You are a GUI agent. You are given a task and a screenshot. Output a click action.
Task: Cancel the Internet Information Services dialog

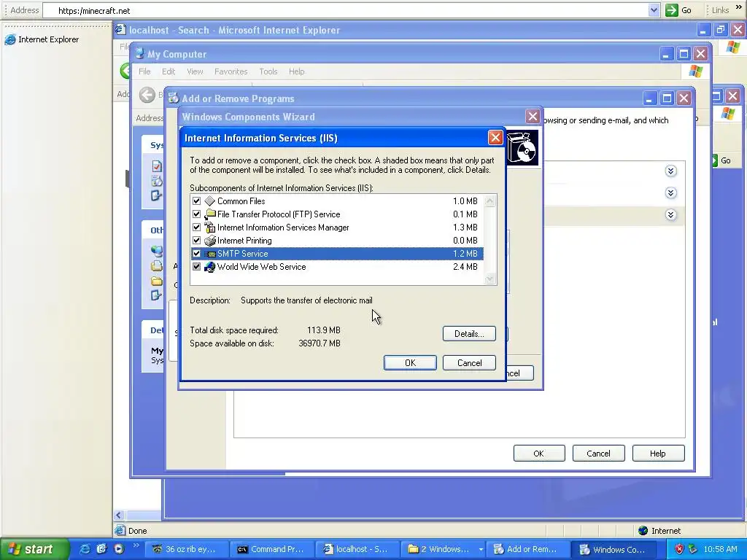(469, 363)
